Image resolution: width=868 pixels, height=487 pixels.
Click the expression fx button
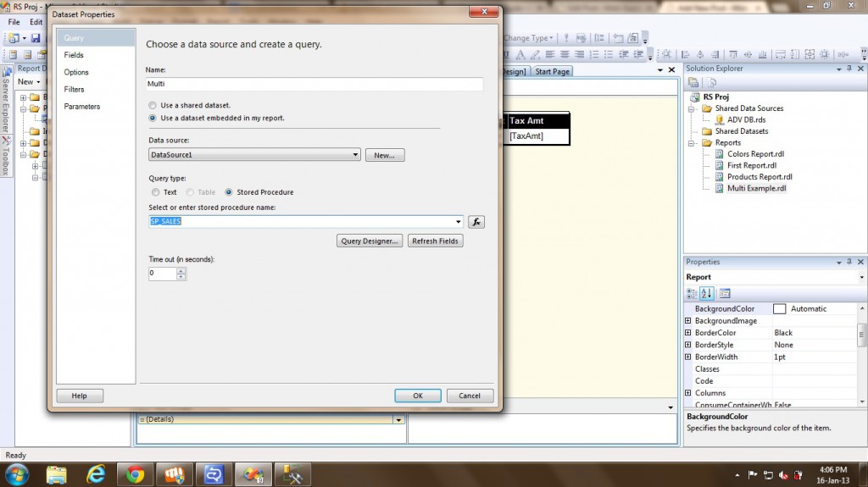[476, 222]
